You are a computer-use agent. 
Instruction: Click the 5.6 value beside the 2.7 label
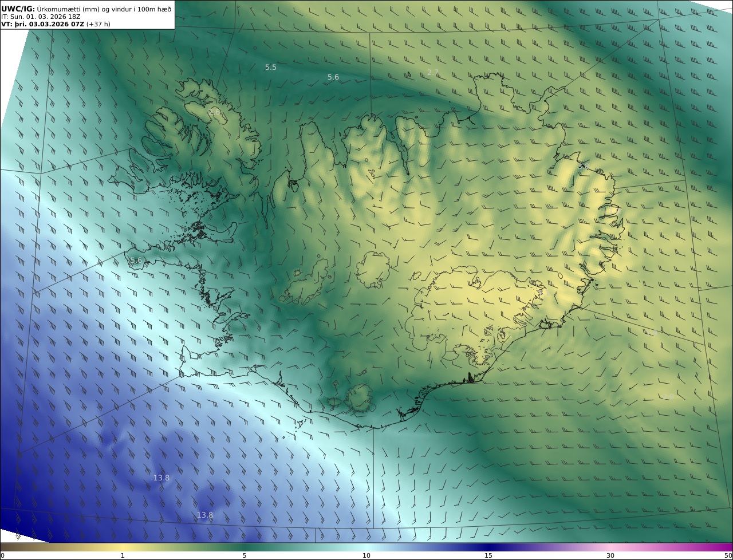(333, 77)
